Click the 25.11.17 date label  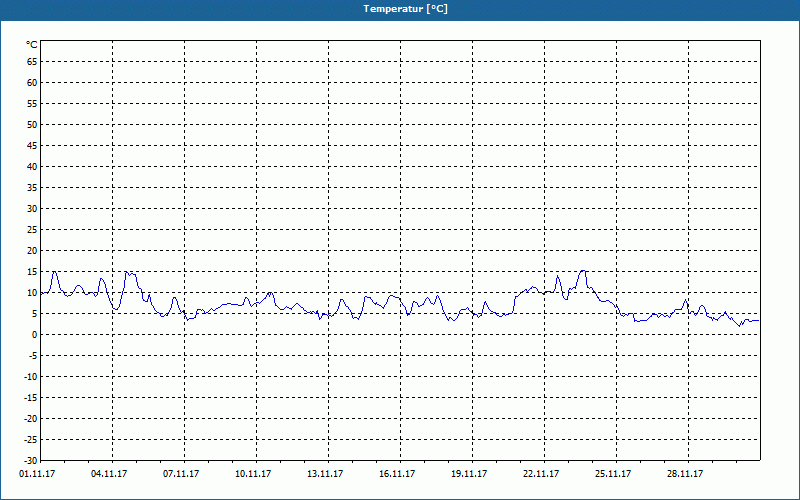coord(613,474)
